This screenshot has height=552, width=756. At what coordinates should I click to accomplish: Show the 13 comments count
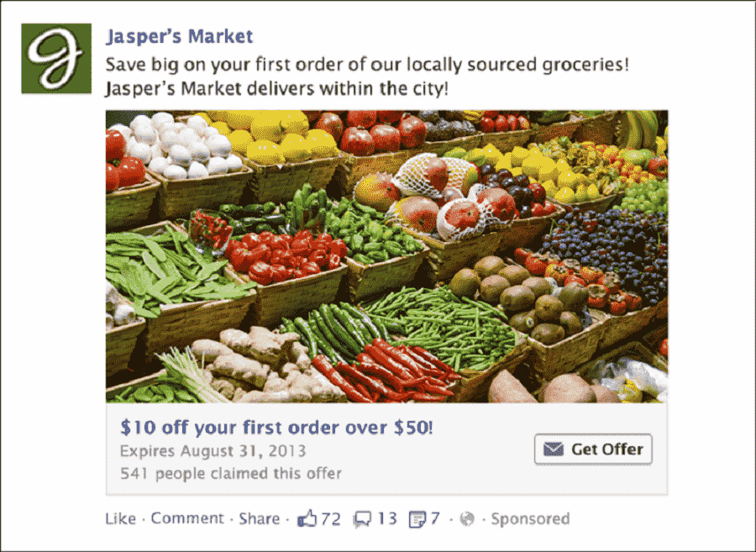pyautogui.click(x=386, y=518)
